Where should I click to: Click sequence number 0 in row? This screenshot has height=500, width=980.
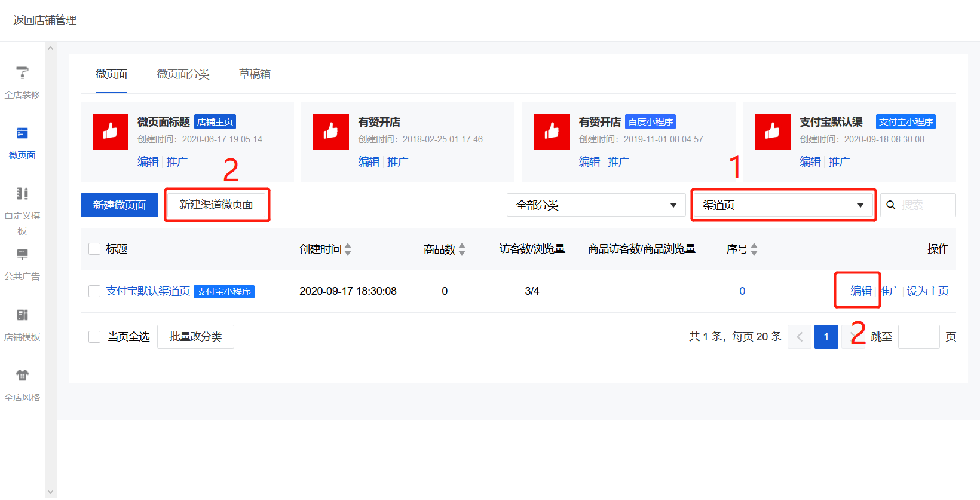click(x=742, y=291)
